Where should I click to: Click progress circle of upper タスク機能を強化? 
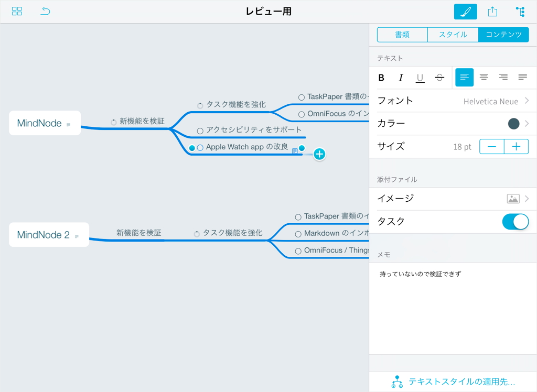click(x=200, y=105)
